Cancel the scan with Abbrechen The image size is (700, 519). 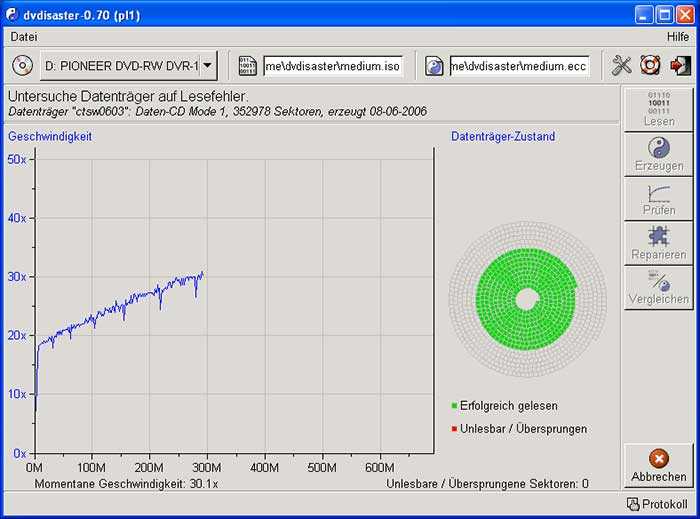[658, 466]
